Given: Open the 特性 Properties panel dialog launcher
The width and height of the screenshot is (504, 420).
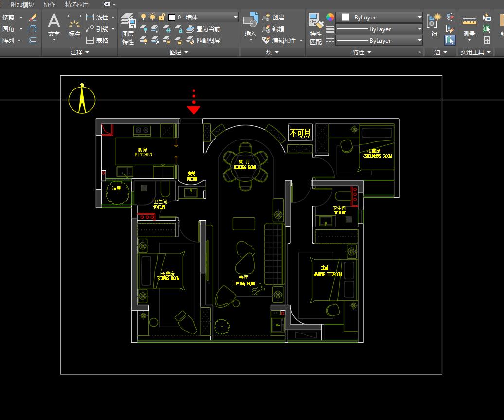Looking at the screenshot, I should point(420,52).
